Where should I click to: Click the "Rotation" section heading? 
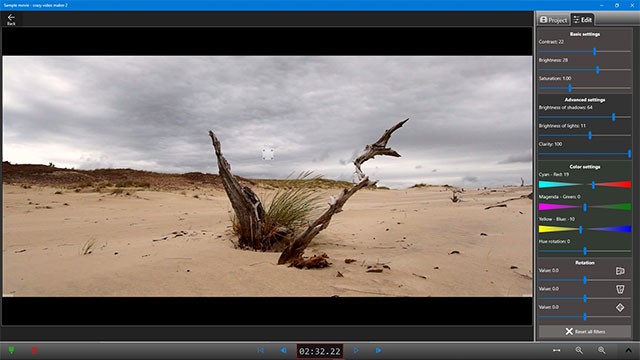[x=585, y=262]
